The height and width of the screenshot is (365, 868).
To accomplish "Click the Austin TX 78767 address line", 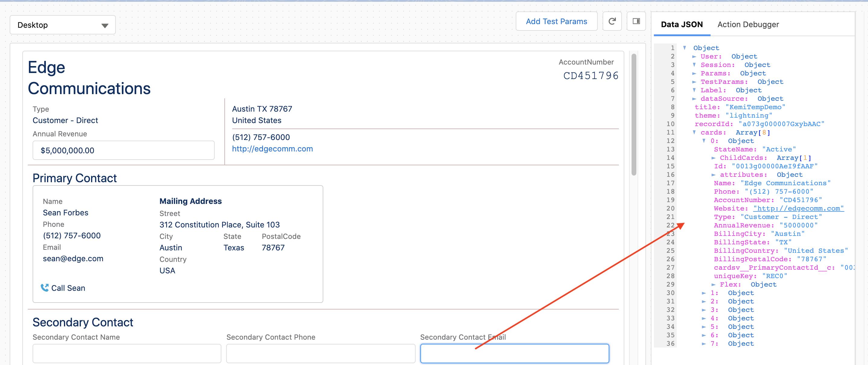I will point(262,109).
